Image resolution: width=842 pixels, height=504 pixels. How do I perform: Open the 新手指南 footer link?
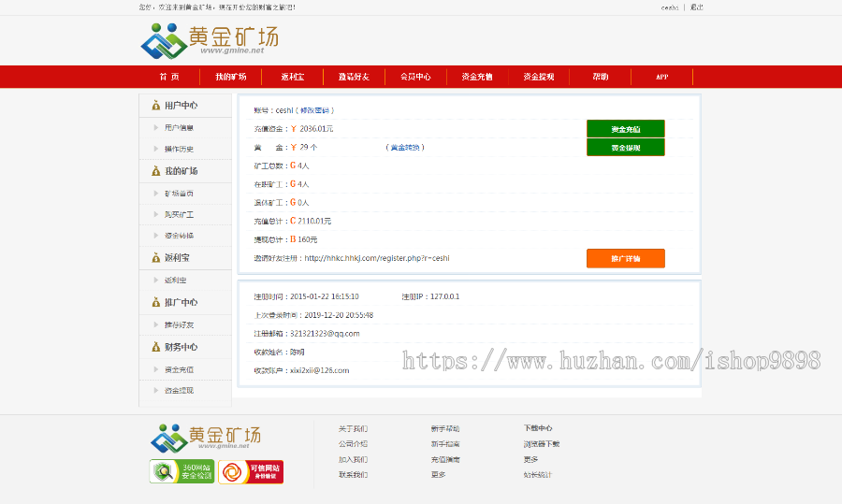pyautogui.click(x=445, y=444)
